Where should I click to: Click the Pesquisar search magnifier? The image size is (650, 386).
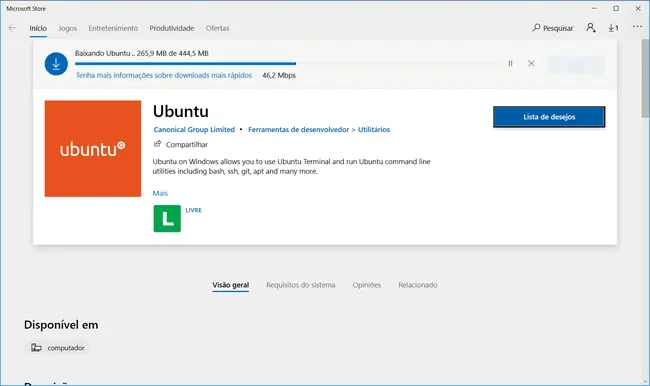click(x=536, y=28)
